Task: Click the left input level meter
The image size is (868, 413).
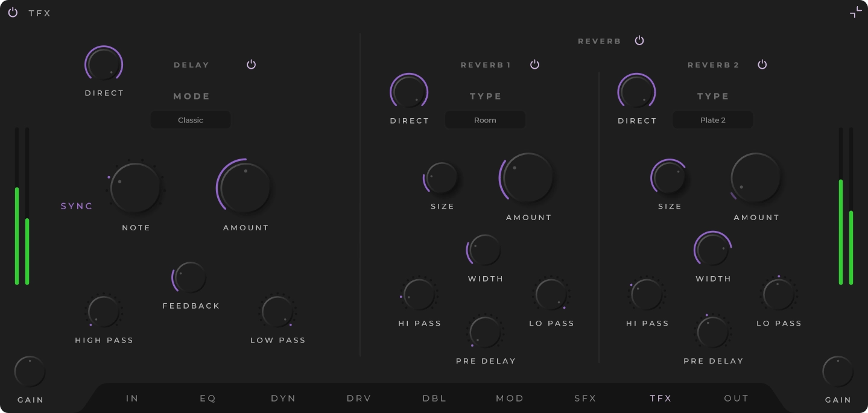Action: pyautogui.click(x=22, y=206)
